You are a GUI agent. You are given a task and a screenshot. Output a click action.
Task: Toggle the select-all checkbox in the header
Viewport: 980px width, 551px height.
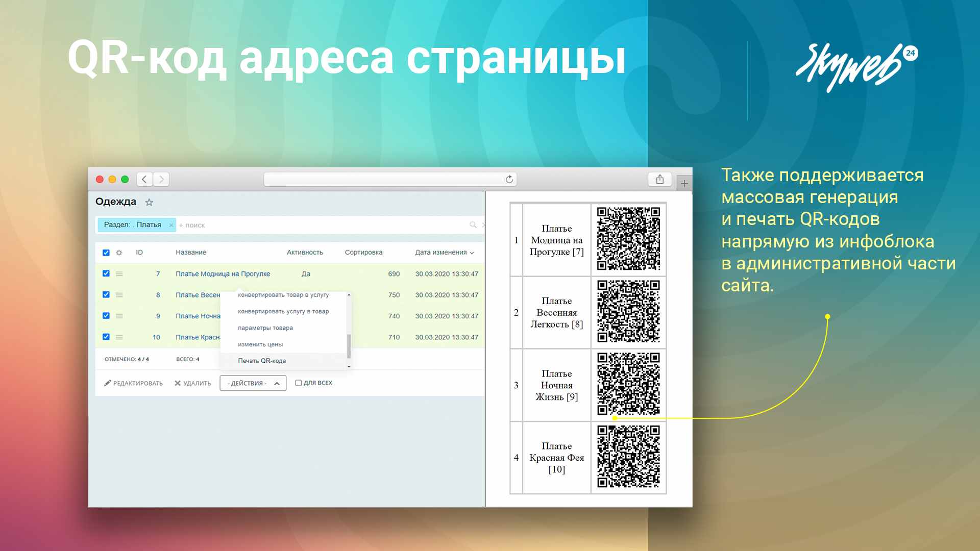(106, 252)
